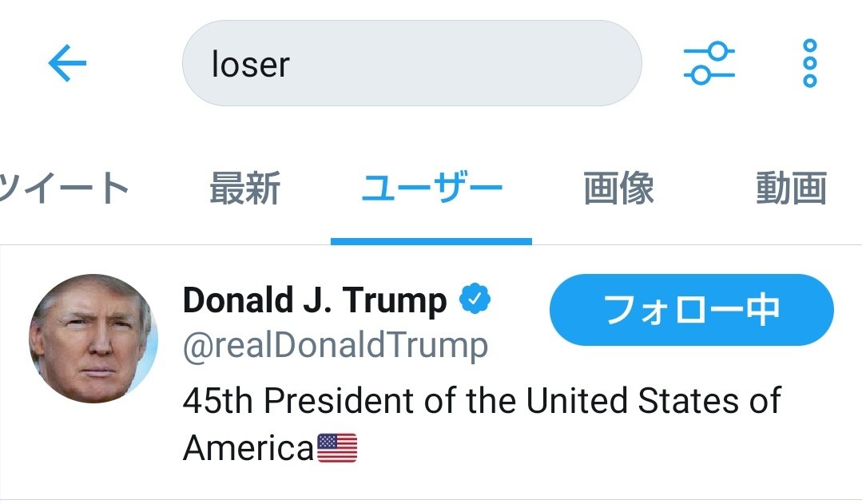Image resolution: width=862 pixels, height=504 pixels.
Task: Open the Donald J. Trump display name
Action: click(314, 301)
